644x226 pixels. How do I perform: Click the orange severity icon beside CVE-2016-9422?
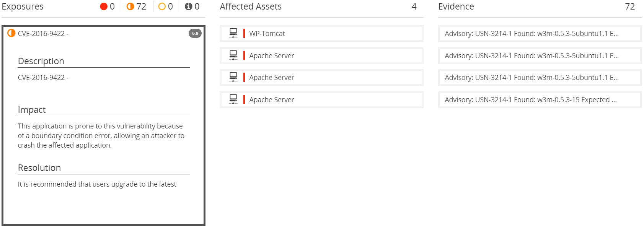pos(11,33)
